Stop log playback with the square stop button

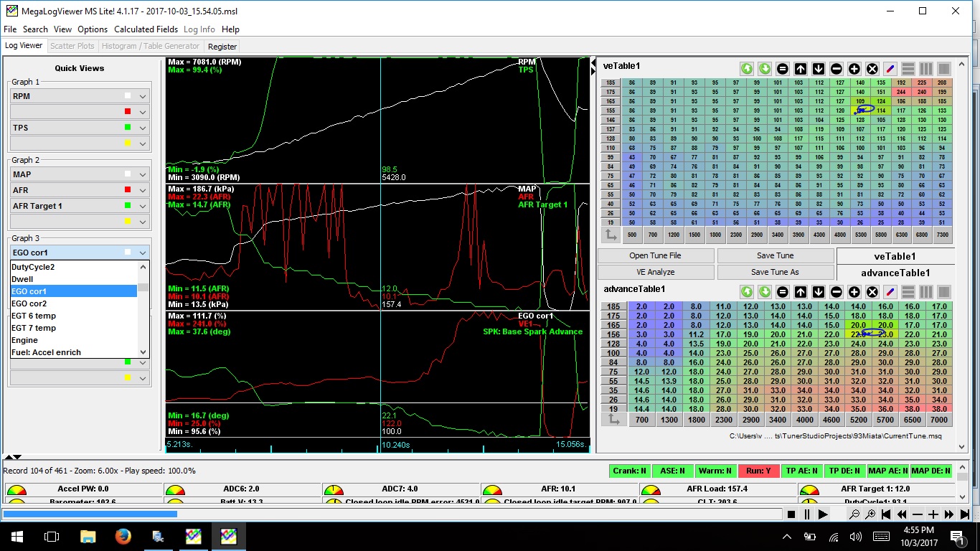(791, 514)
